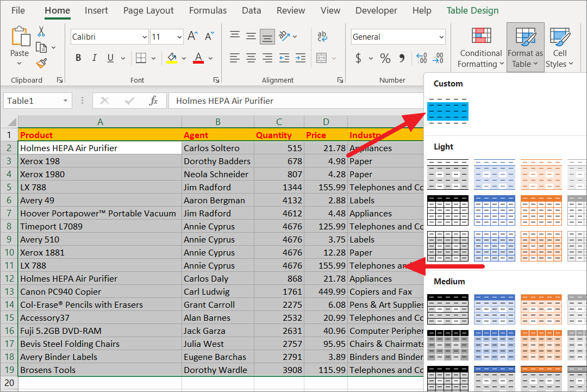Toggle bottom vertical alignment

pyautogui.click(x=267, y=36)
